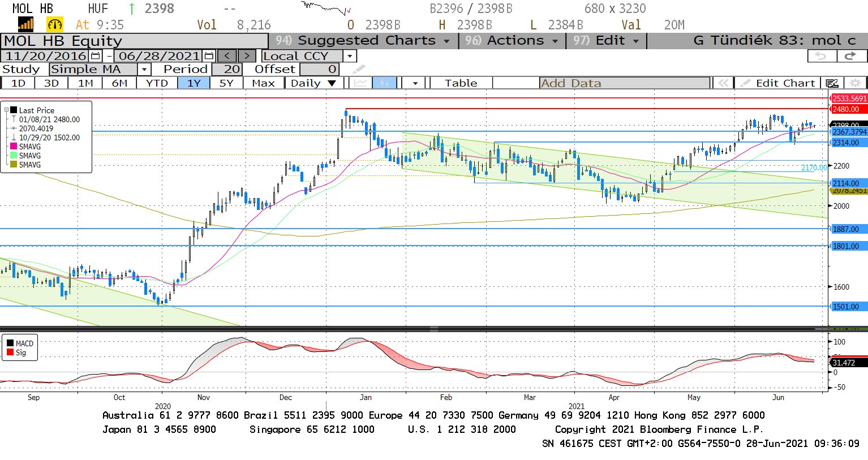Viewport: 868px width, 460px height.
Task: Step the date range backward
Action: click(x=227, y=56)
